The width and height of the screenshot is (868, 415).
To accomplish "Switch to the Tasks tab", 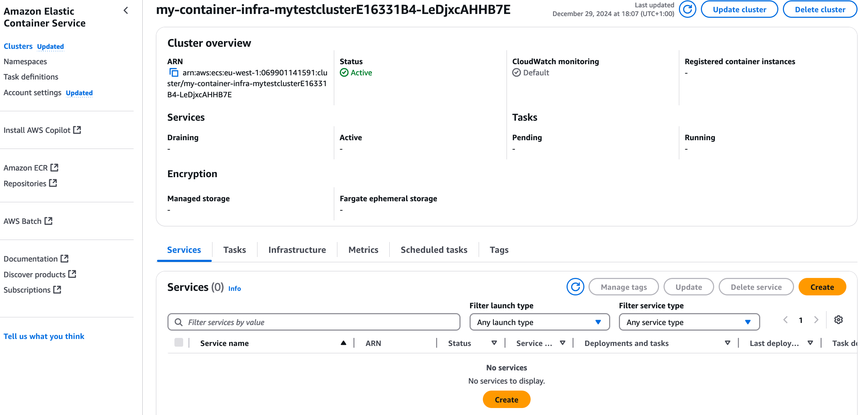I will point(234,250).
